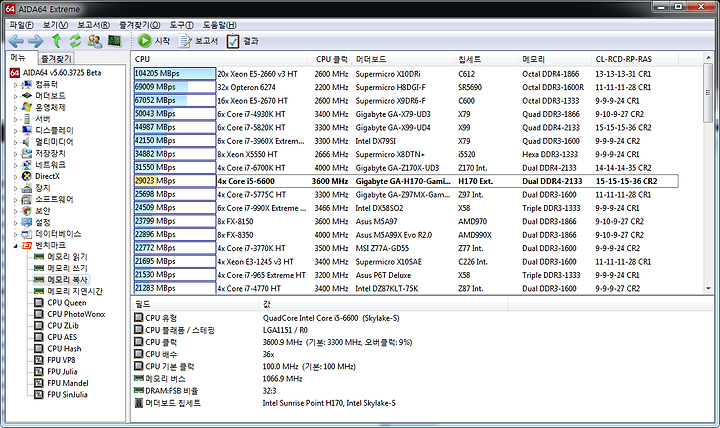Open the 파일(F) menu
This screenshot has height=428, width=720.
coord(22,25)
